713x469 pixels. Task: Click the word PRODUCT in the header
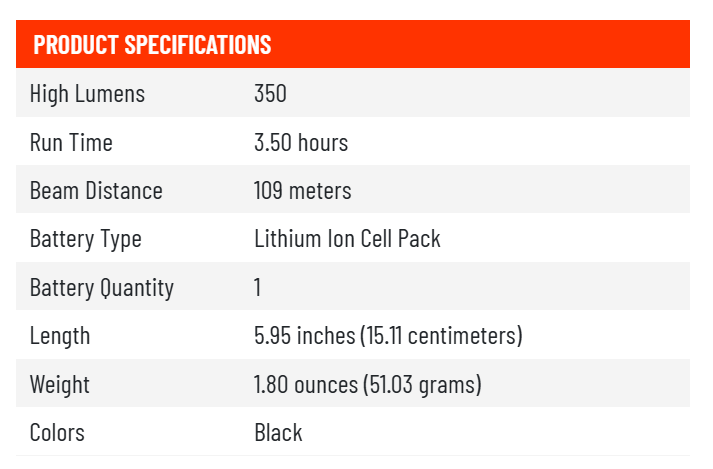click(x=76, y=45)
